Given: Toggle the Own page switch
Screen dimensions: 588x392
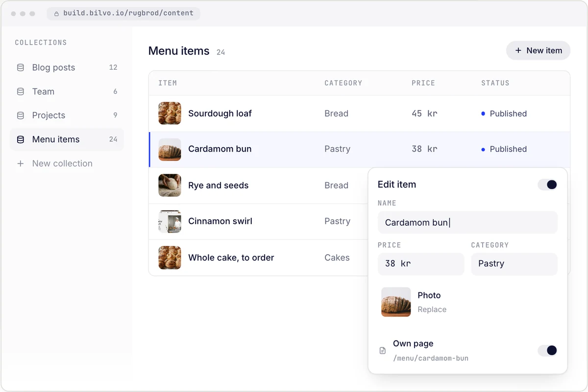Looking at the screenshot, I should (x=547, y=350).
